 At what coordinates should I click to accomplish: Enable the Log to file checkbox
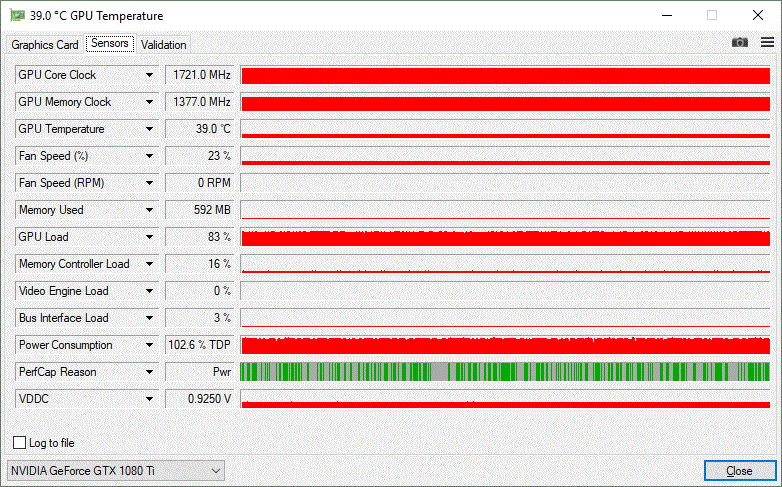coord(19,443)
